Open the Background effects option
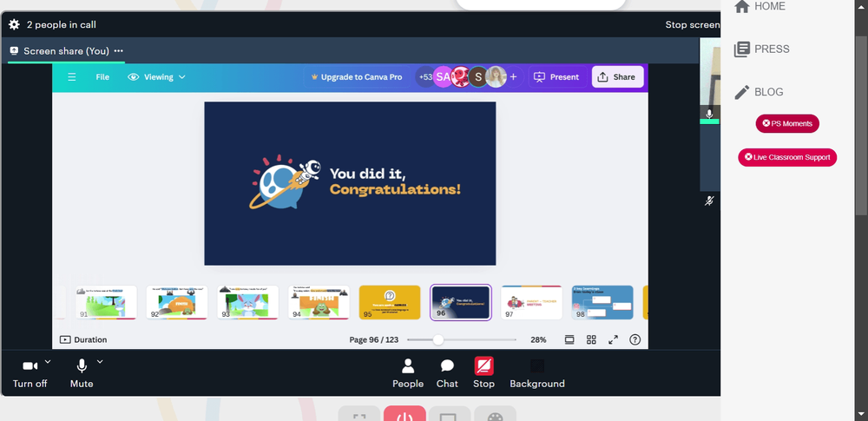Viewport: 868px width, 421px height. point(537,374)
